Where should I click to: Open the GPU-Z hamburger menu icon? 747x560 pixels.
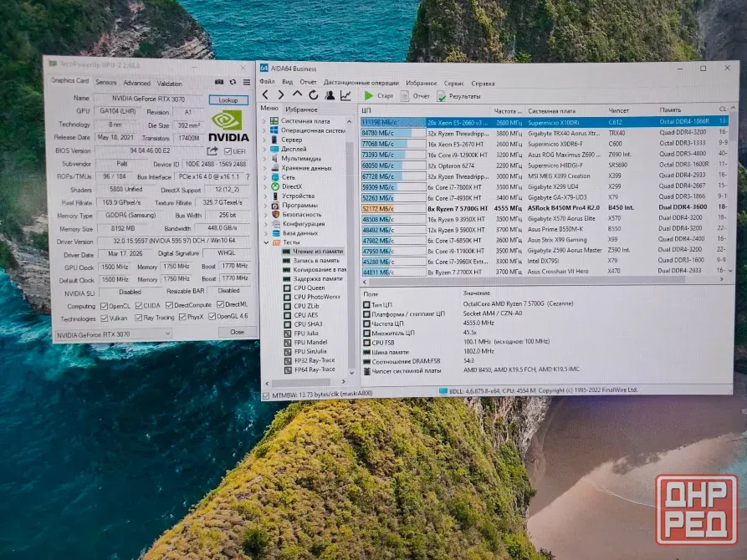click(x=246, y=82)
